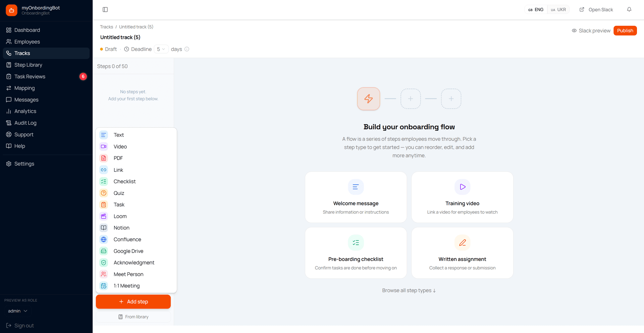Click the Dashboard grid icon in sidebar
The image size is (644, 333).
tap(9, 30)
